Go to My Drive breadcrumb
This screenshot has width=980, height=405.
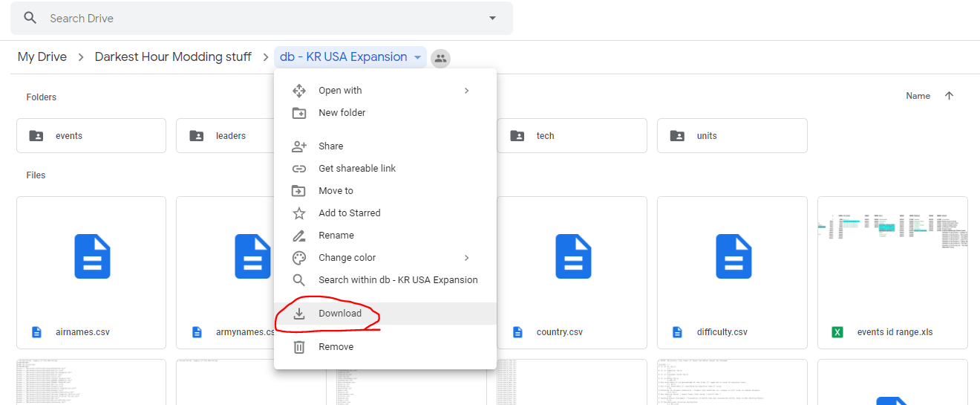(42, 56)
